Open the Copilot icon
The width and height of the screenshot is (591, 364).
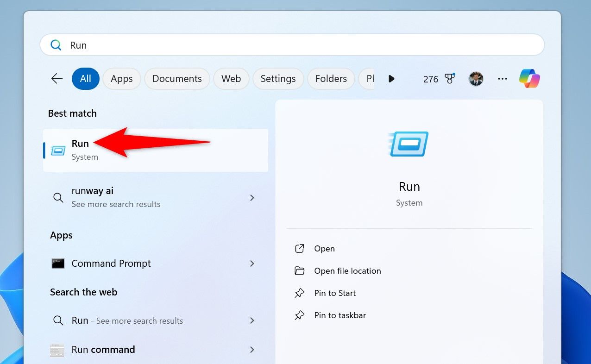529,79
